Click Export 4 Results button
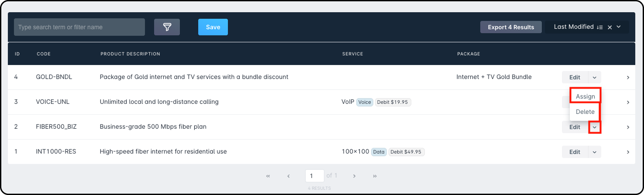The image size is (644, 195). tap(511, 27)
